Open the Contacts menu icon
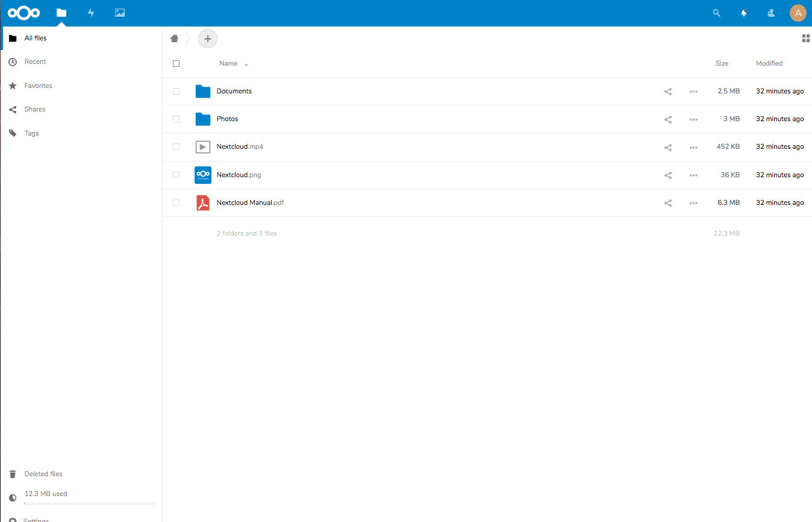This screenshot has height=522, width=812. [x=771, y=13]
